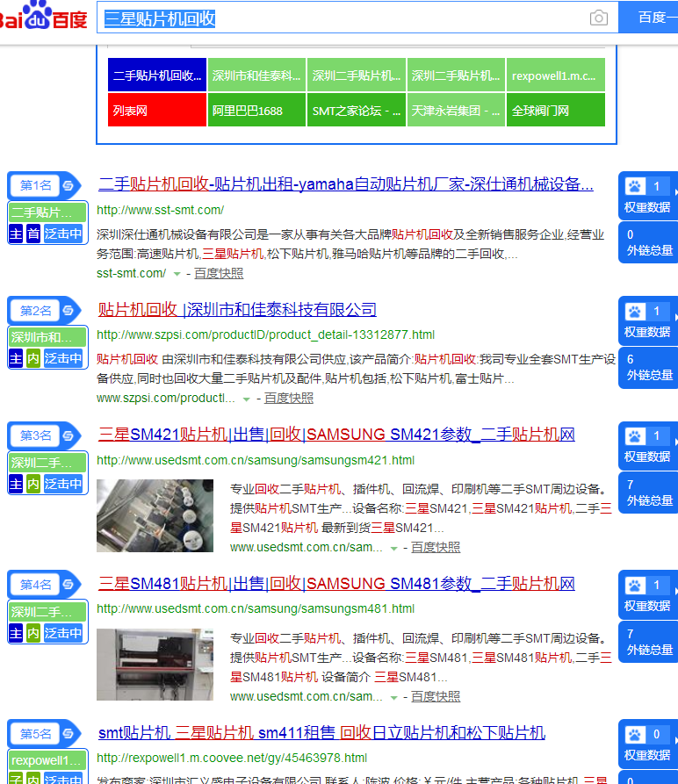Click 外链总量 box showing 0 for first result
The height and width of the screenshot is (784, 678).
pos(648,242)
